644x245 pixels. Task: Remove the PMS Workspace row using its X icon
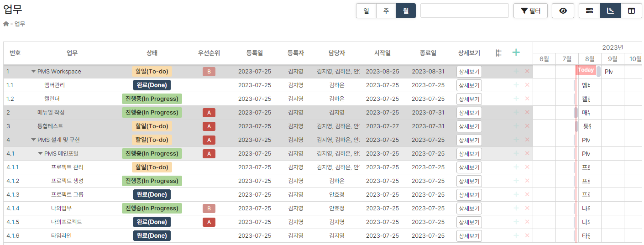527,71
